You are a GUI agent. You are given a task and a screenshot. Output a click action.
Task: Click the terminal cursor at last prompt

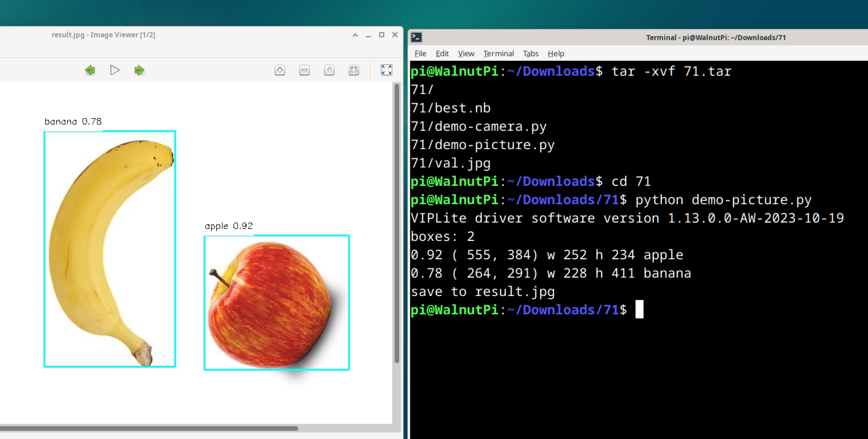click(x=639, y=309)
